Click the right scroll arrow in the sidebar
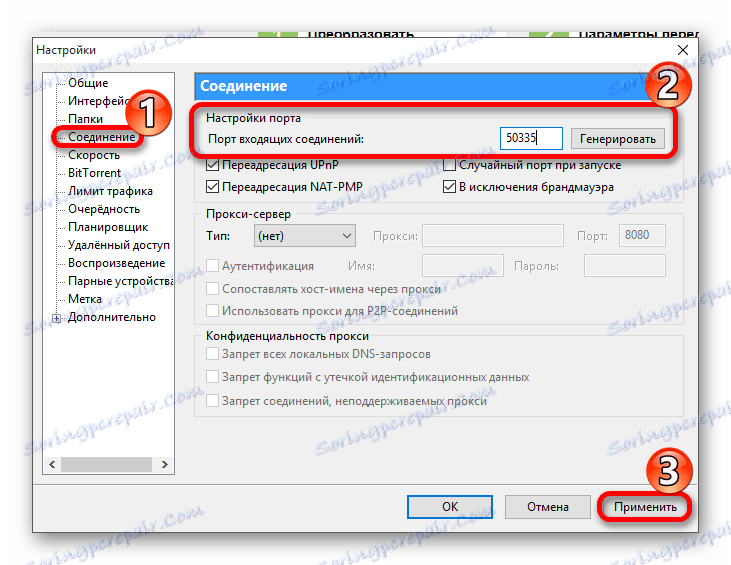Screen dimensions: 731x565 (x=164, y=464)
